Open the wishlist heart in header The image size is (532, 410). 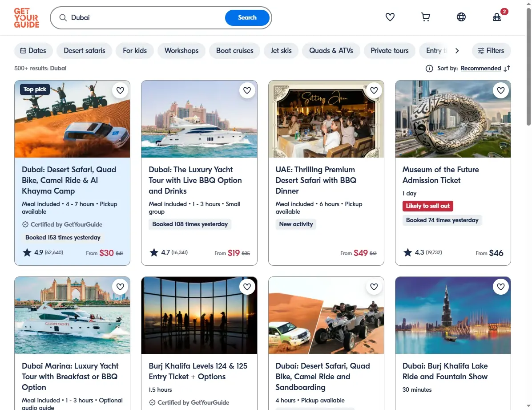pyautogui.click(x=390, y=17)
